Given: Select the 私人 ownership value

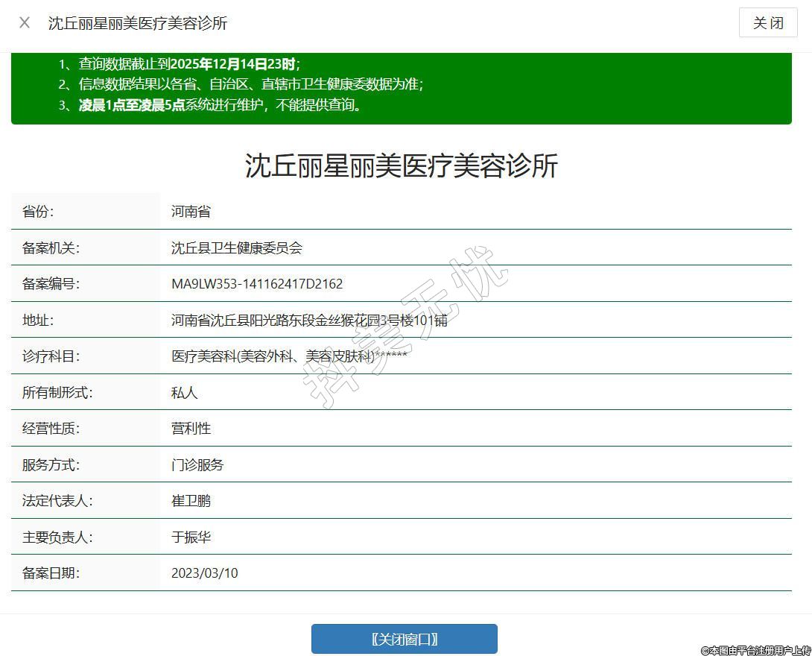Looking at the screenshot, I should click(184, 393).
